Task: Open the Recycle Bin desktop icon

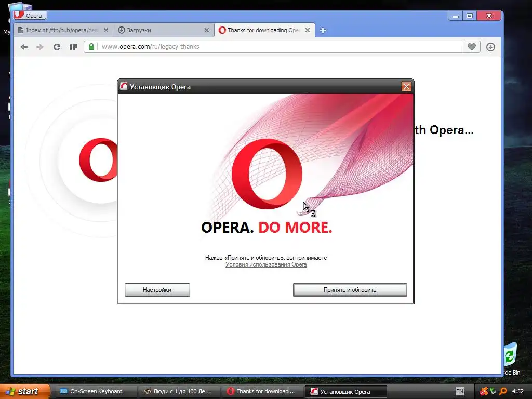Action: pyautogui.click(x=510, y=358)
